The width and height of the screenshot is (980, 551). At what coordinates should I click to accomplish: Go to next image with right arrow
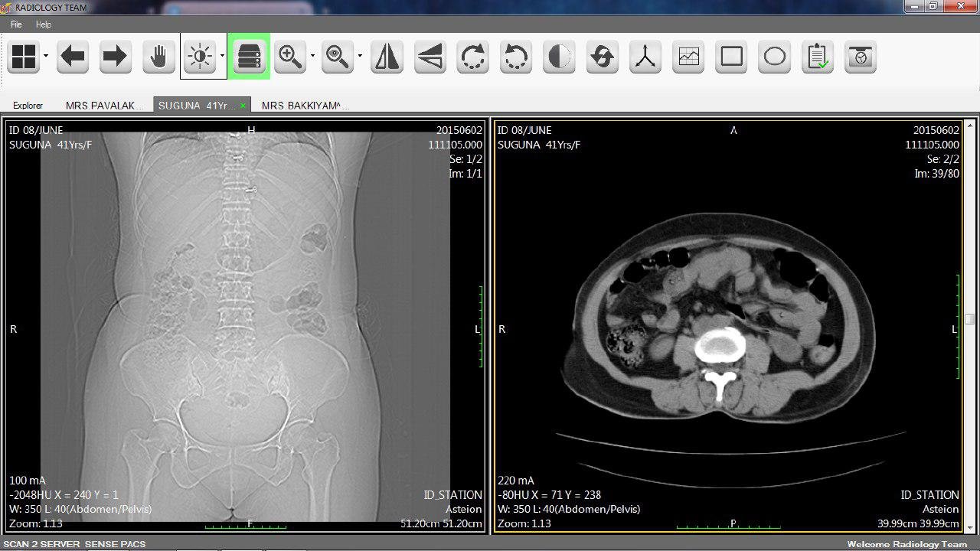115,57
